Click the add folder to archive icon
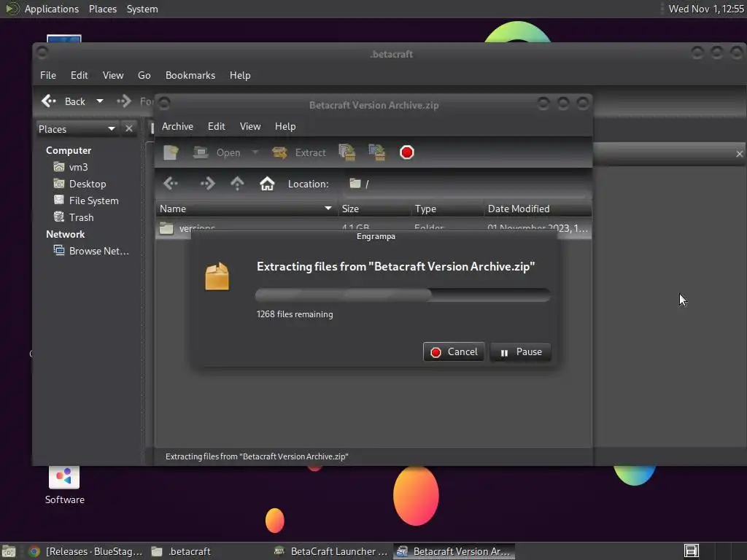The height and width of the screenshot is (560, 747). click(377, 152)
